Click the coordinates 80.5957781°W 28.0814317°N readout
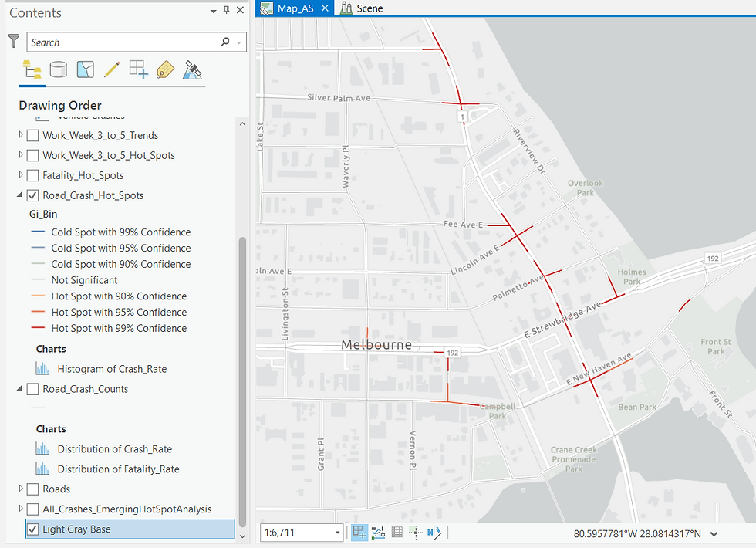Viewport: 756px width, 548px height. coord(637,534)
